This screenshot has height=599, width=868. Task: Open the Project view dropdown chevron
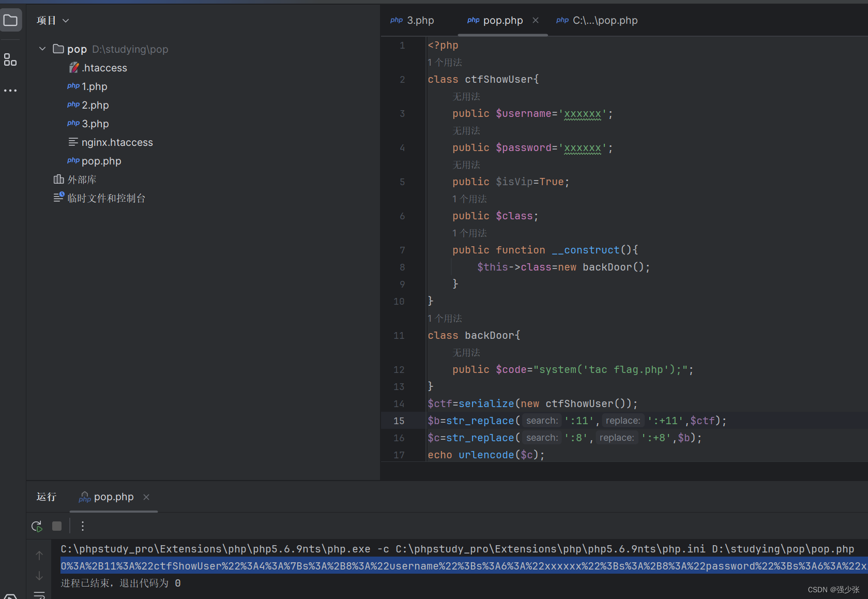(x=66, y=21)
